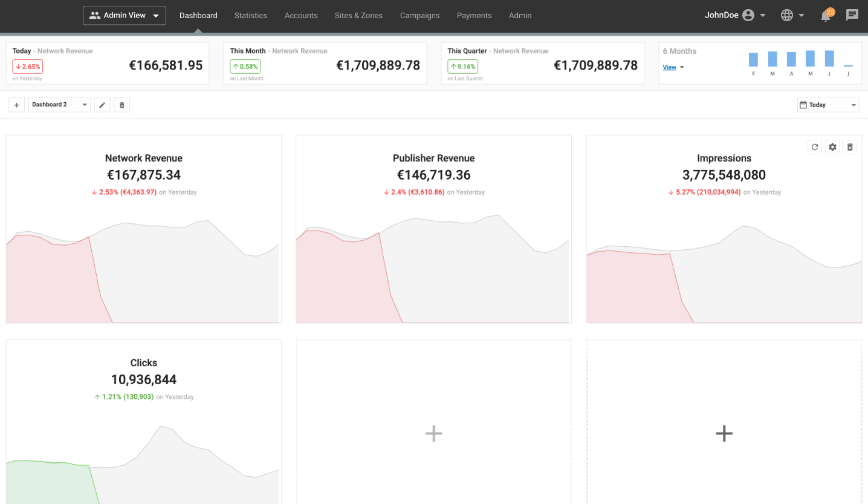Viewport: 868px width, 504px height.
Task: Open the Campaigns tab
Action: click(420, 15)
